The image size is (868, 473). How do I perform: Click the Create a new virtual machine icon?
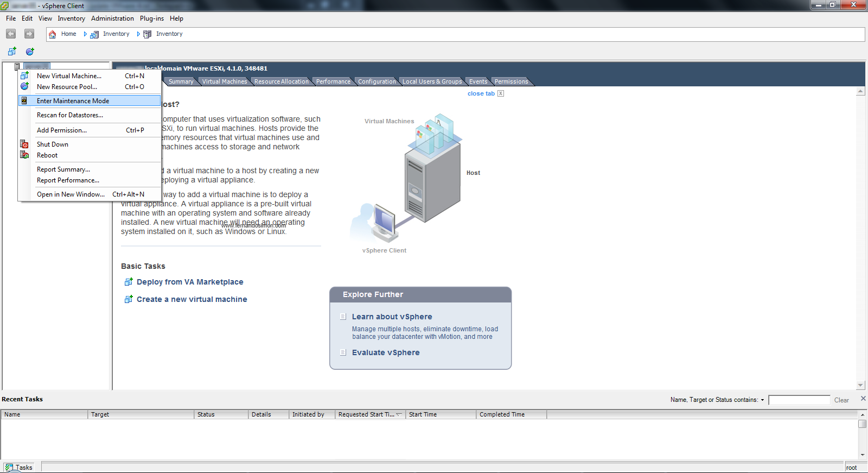129,299
